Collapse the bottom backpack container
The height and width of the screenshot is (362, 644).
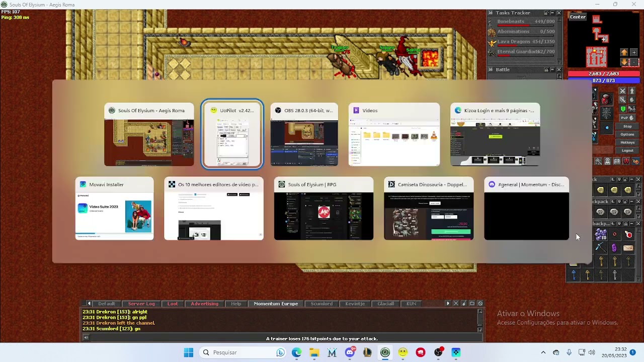click(631, 224)
